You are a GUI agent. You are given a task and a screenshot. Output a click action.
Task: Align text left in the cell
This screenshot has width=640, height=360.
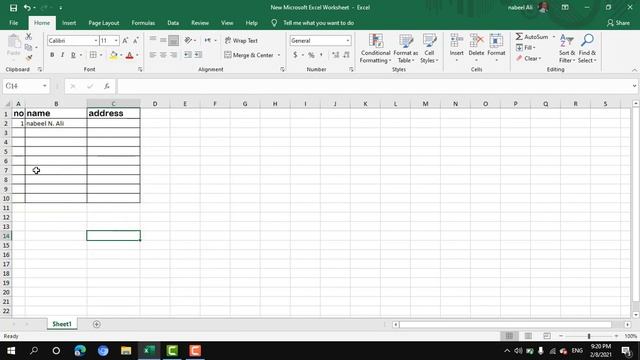(153, 55)
